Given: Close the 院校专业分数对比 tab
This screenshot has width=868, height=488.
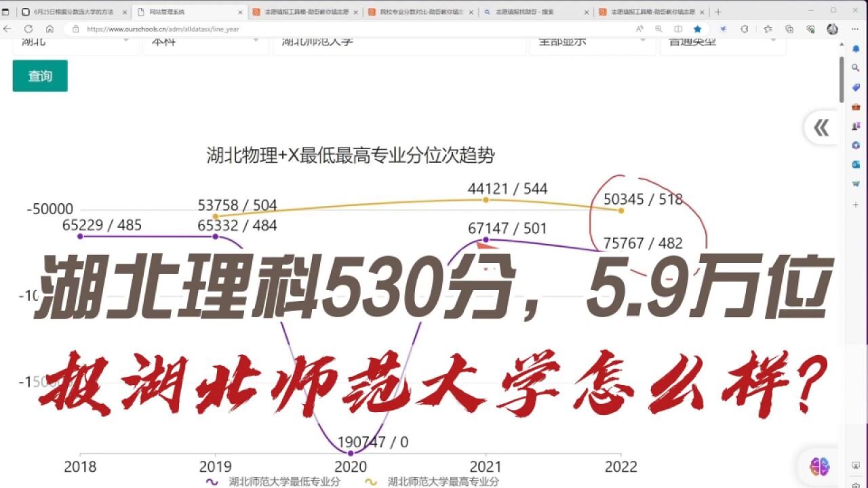Looking at the screenshot, I should 471,12.
